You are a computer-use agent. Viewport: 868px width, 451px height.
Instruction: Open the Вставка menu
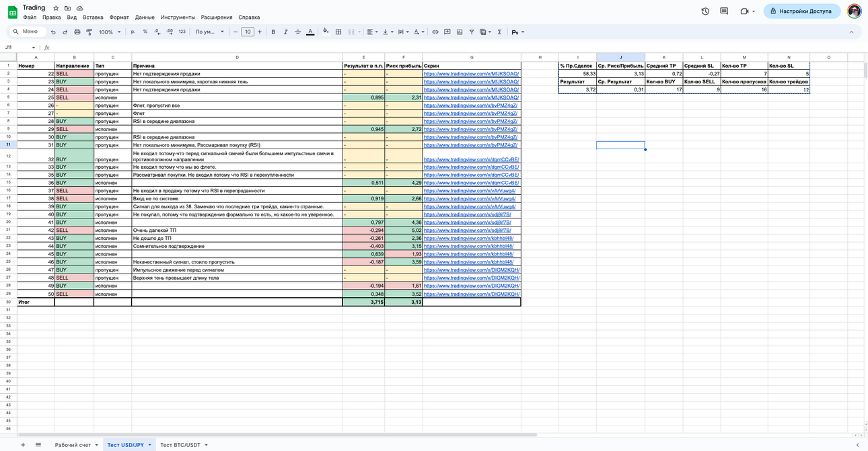coord(93,17)
